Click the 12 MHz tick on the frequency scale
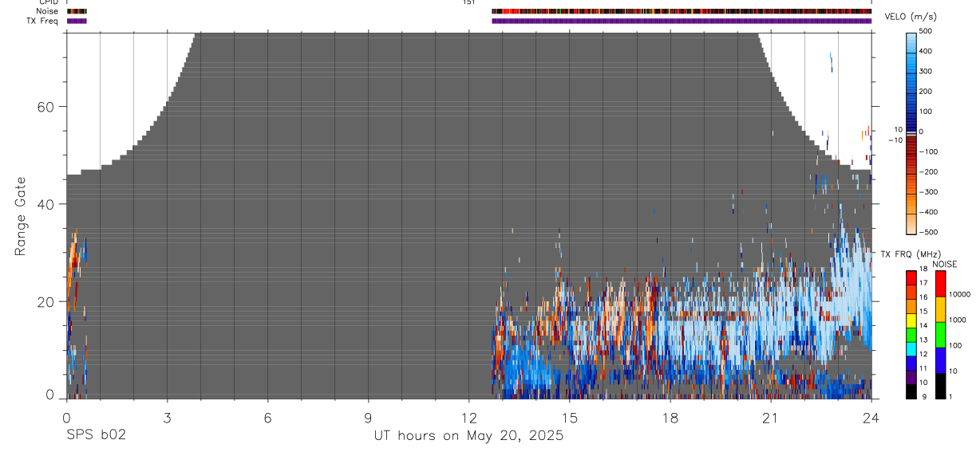Viewport: 980px width, 452px height. click(x=923, y=354)
